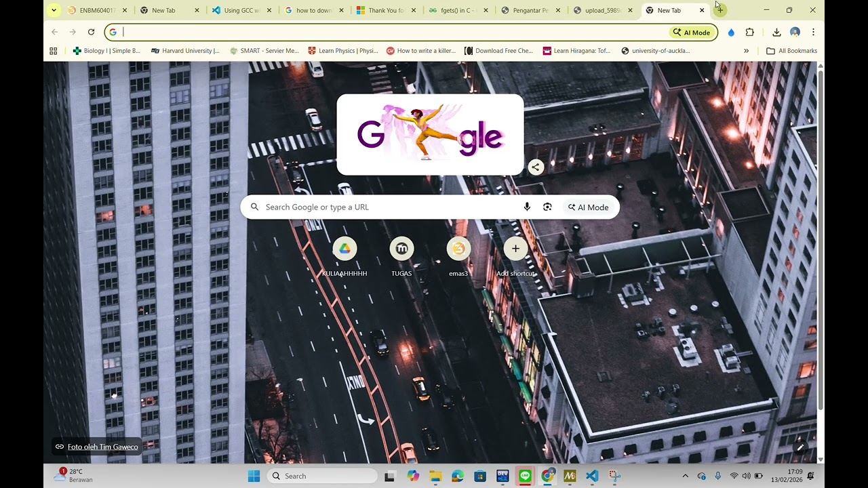The width and height of the screenshot is (868, 488).
Task: Click AI Mode in the search box
Action: click(589, 207)
